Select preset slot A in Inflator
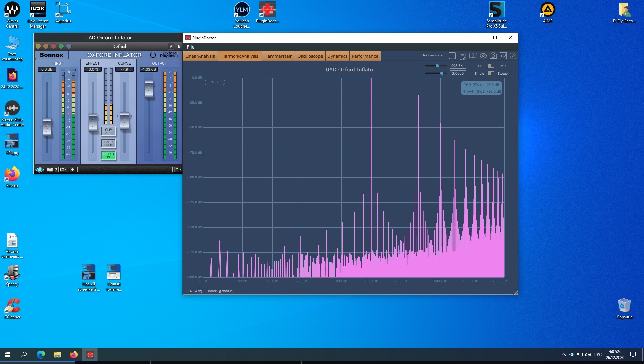 click(171, 46)
